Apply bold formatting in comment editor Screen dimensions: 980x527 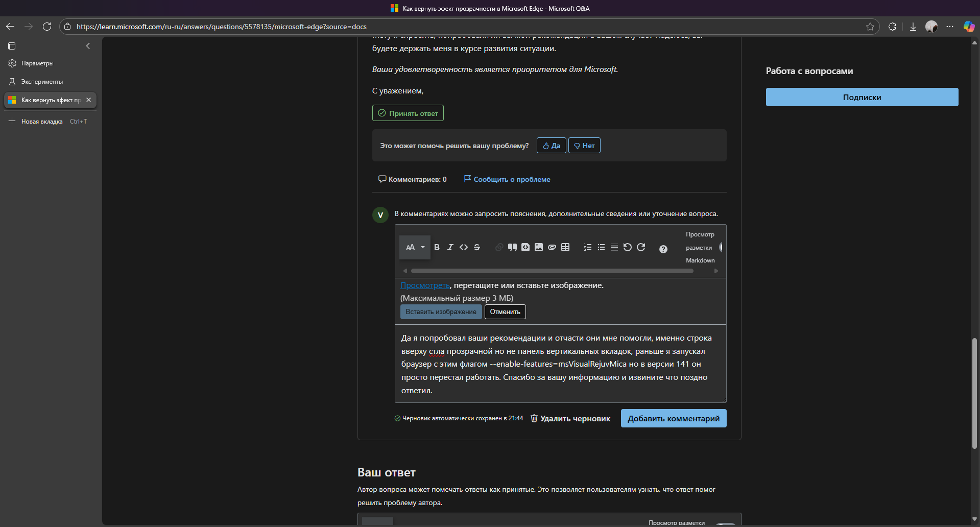coord(437,248)
